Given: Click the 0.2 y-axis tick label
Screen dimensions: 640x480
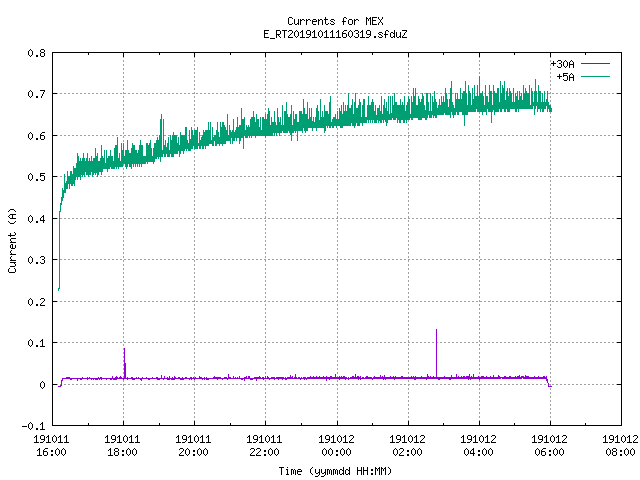Looking at the screenshot, I should click(36, 302).
